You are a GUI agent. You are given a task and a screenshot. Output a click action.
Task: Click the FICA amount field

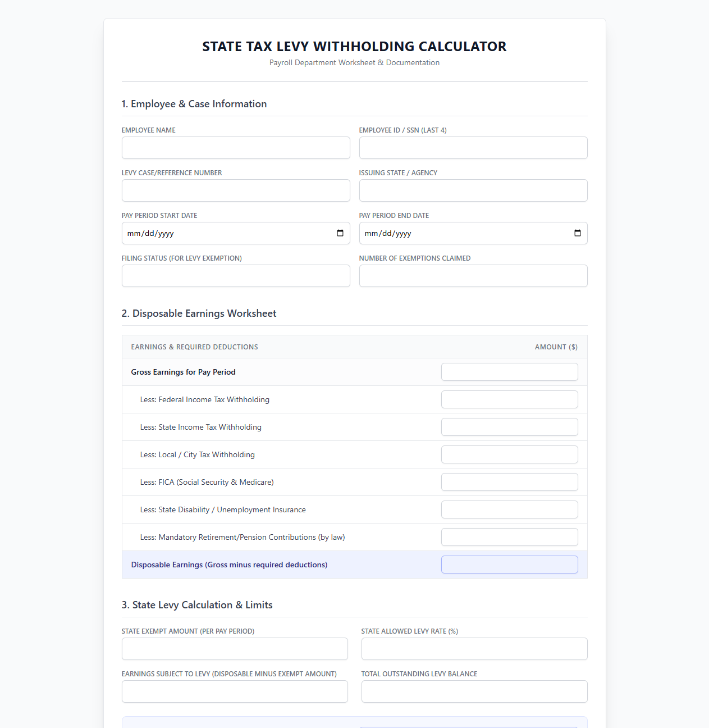click(x=510, y=482)
